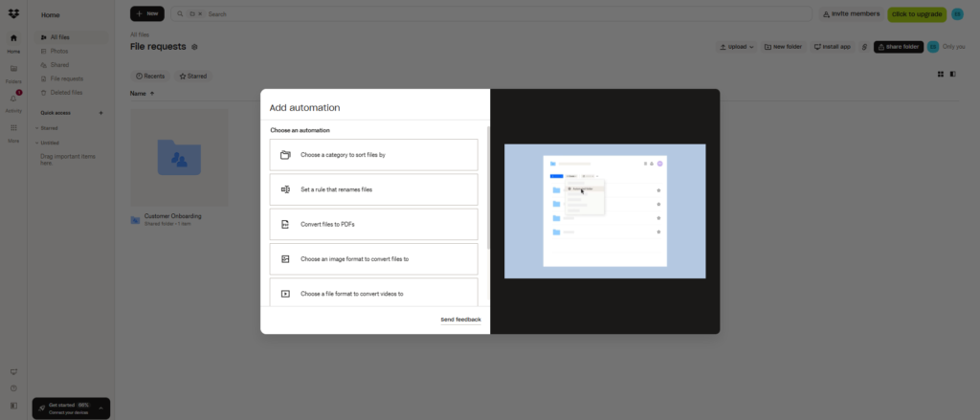980x420 pixels.
Task: Toggle the details pane icon
Action: (x=952, y=74)
